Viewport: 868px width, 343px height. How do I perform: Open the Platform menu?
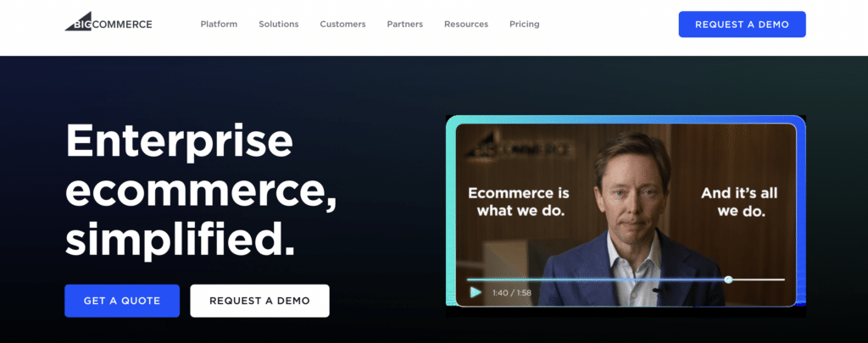click(x=219, y=25)
